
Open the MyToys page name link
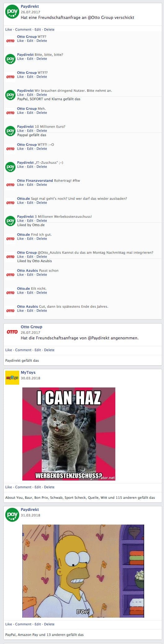pyautogui.click(x=28, y=372)
